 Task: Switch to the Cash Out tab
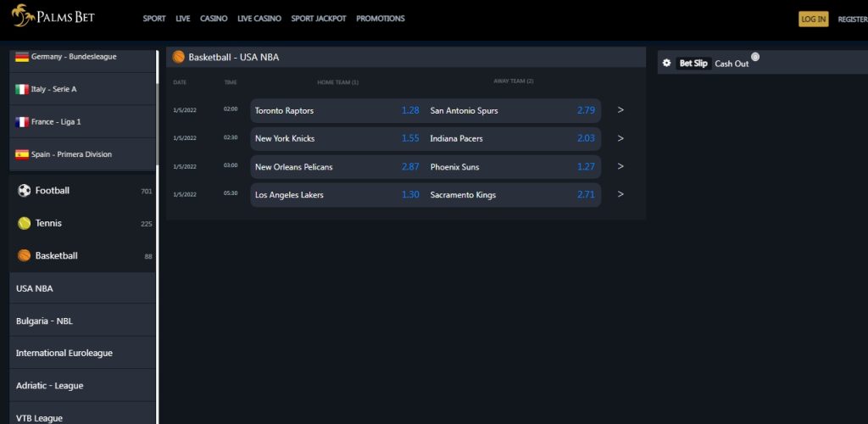732,64
